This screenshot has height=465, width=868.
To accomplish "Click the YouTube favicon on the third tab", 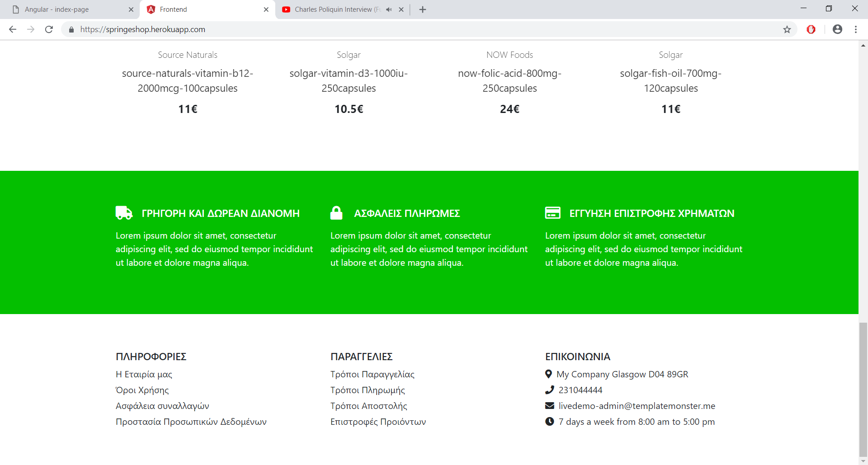I will 286,9.
